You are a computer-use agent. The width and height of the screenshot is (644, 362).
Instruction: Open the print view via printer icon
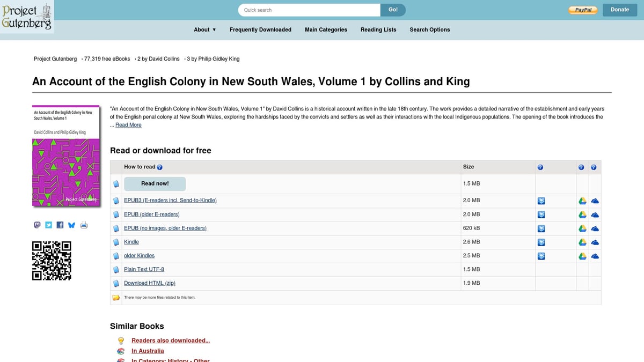(84, 225)
